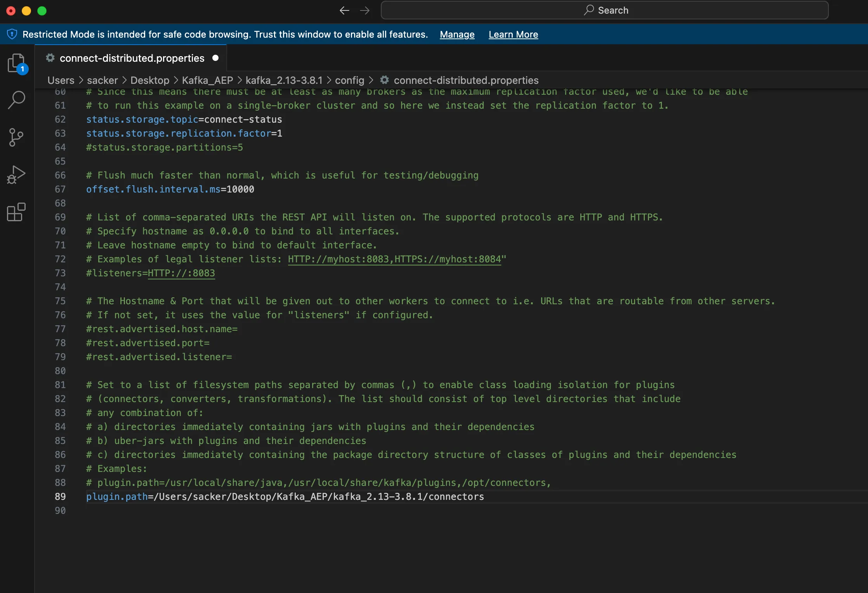
Task: Click line number 89 in gutter
Action: tap(60, 497)
